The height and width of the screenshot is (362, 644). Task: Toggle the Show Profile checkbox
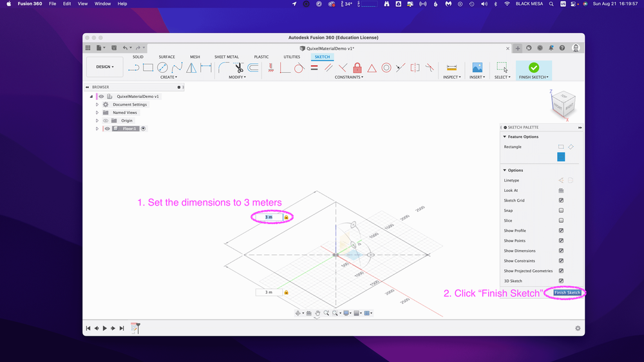(x=561, y=231)
